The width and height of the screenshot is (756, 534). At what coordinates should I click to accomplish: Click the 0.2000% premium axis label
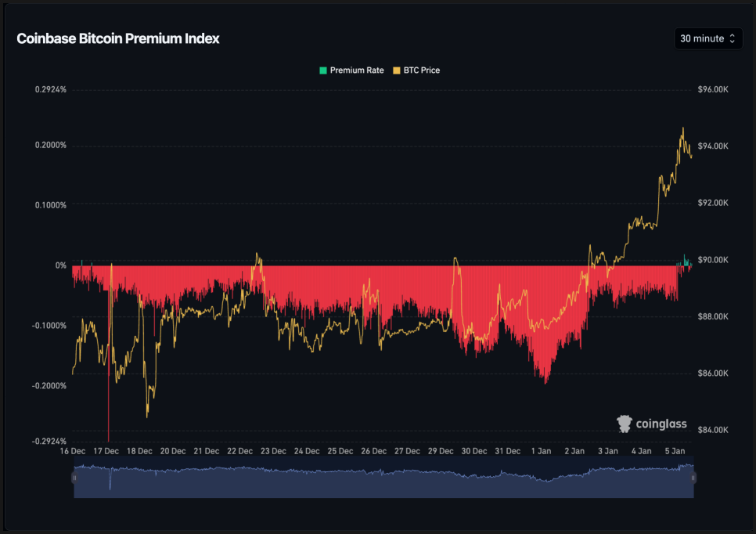pos(51,146)
